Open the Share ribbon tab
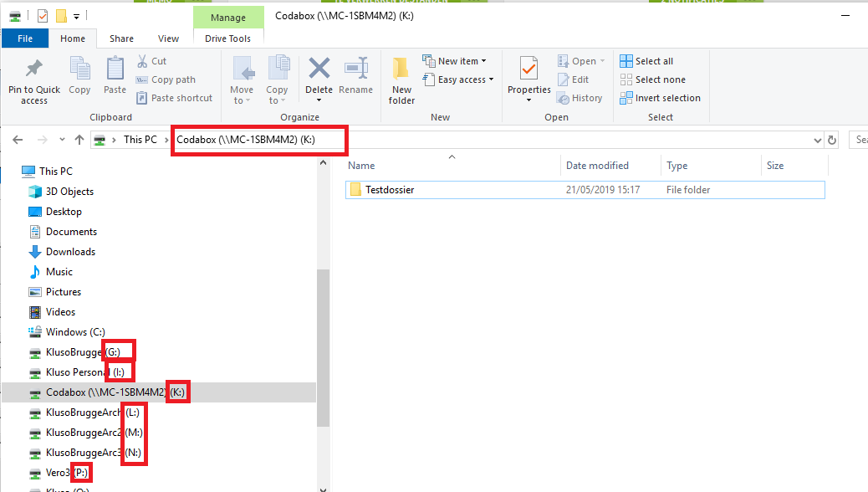The height and width of the screenshot is (492, 868). (x=121, y=38)
